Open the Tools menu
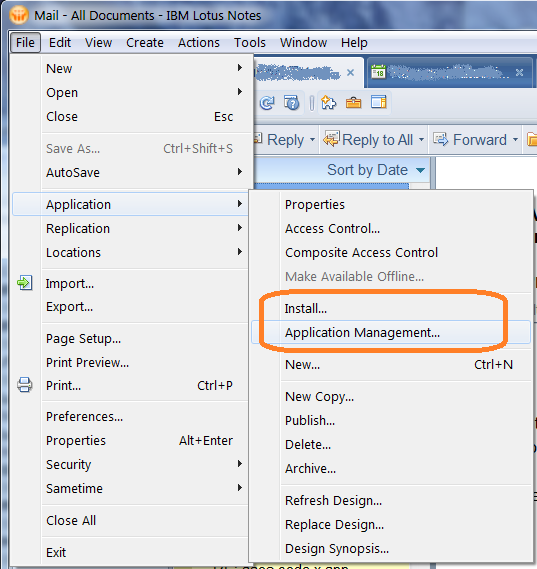 pos(250,43)
